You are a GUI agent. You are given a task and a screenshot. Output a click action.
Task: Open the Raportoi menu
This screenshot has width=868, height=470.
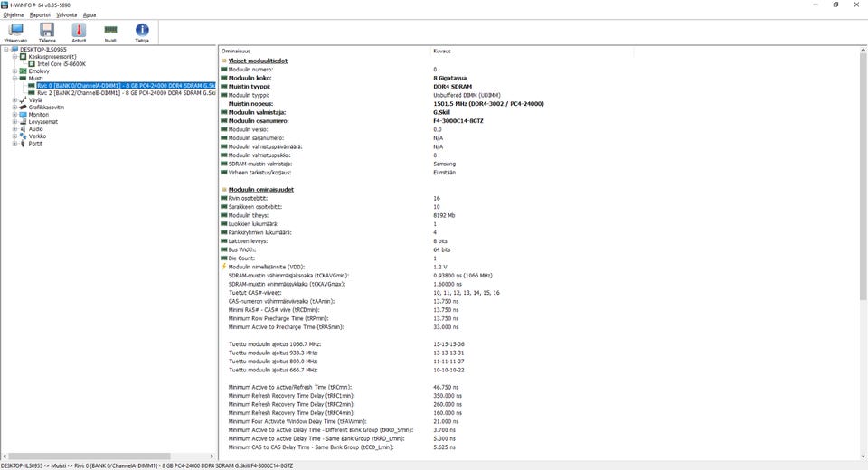[x=40, y=15]
